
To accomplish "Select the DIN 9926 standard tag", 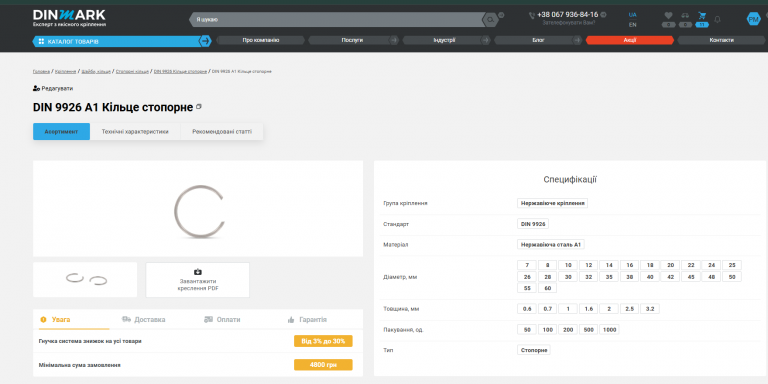I will coord(533,224).
